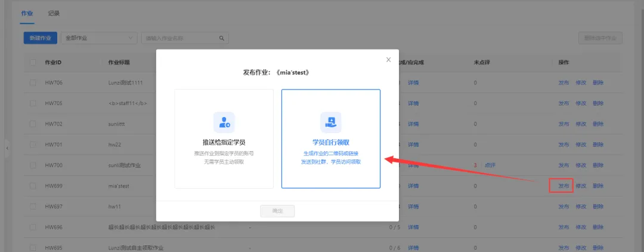Click the 新建作业 button
The width and height of the screenshot is (644, 252).
click(x=41, y=38)
